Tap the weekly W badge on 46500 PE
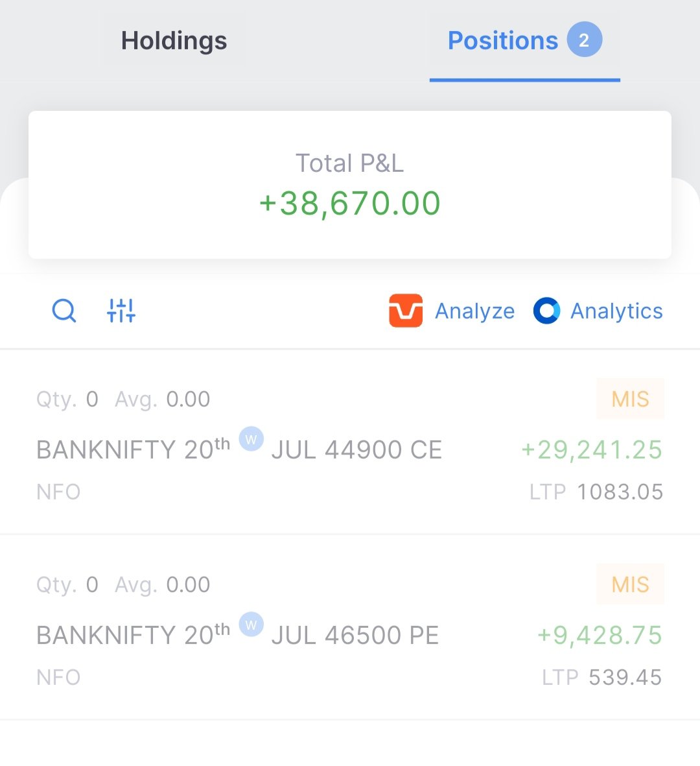The image size is (700, 766). 251,625
